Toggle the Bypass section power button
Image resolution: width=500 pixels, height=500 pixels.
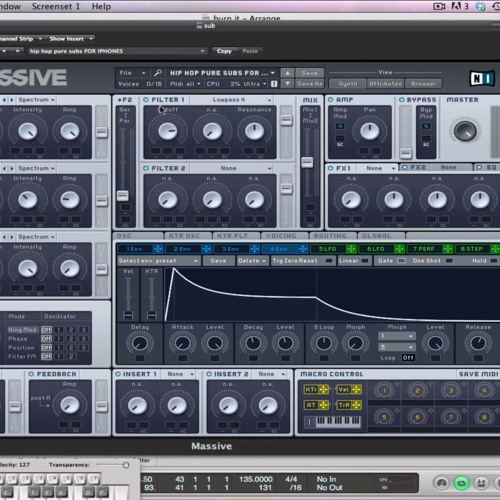coord(401,100)
